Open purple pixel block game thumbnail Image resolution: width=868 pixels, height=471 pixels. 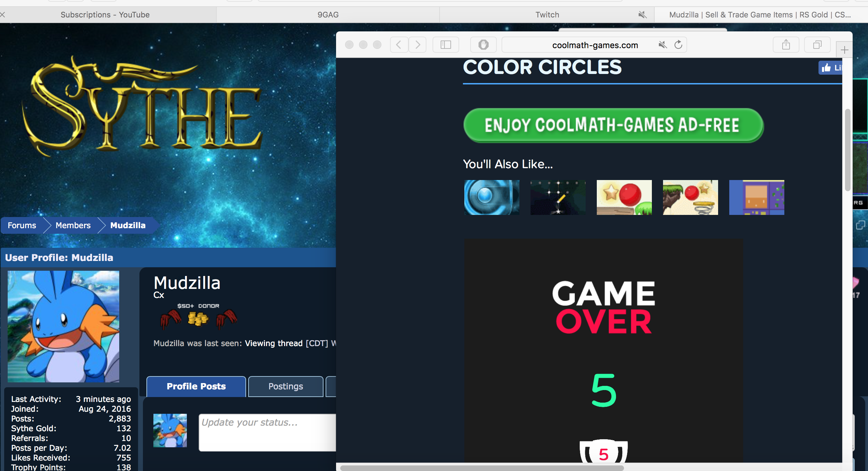click(756, 197)
